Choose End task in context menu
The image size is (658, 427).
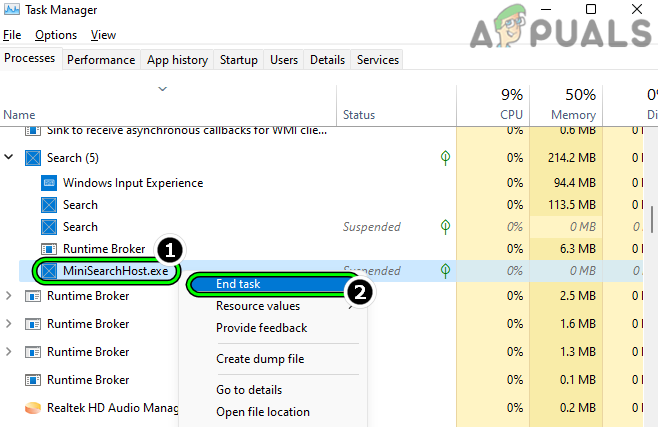pos(269,284)
